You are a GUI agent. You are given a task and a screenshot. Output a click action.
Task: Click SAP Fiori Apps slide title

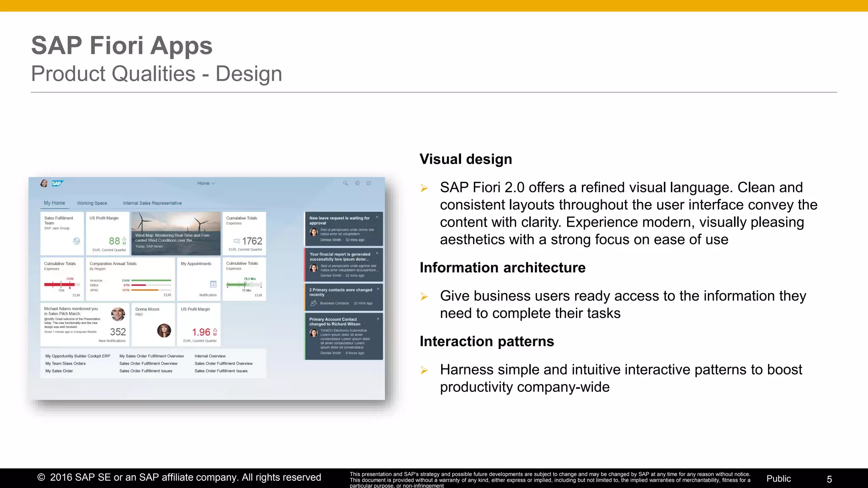[x=122, y=45]
